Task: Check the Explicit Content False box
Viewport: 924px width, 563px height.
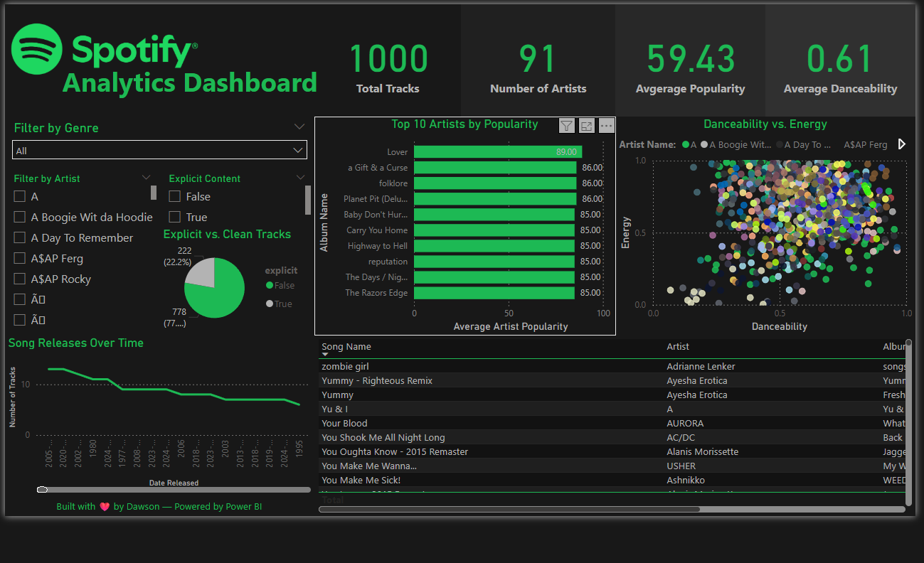Action: coord(174,197)
